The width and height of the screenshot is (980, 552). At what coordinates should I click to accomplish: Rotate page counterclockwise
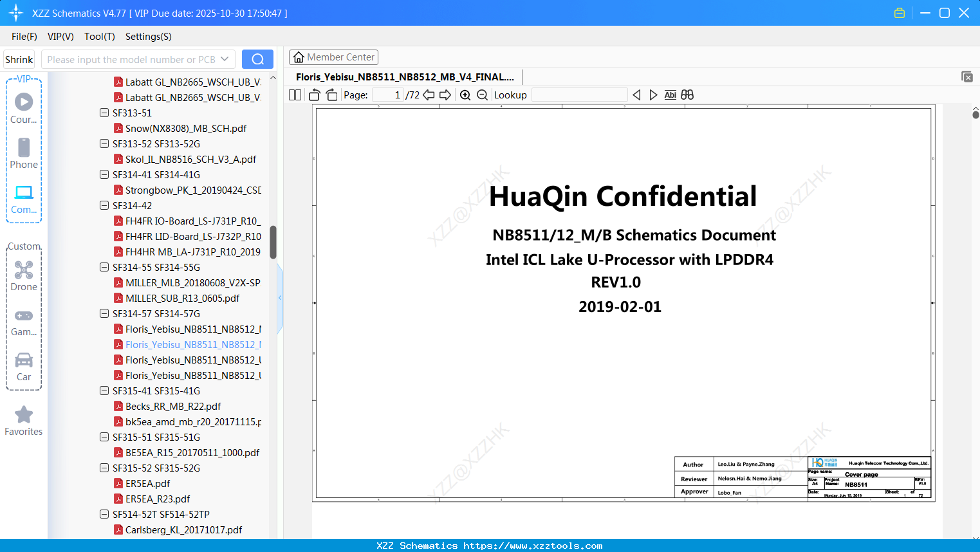click(x=315, y=95)
